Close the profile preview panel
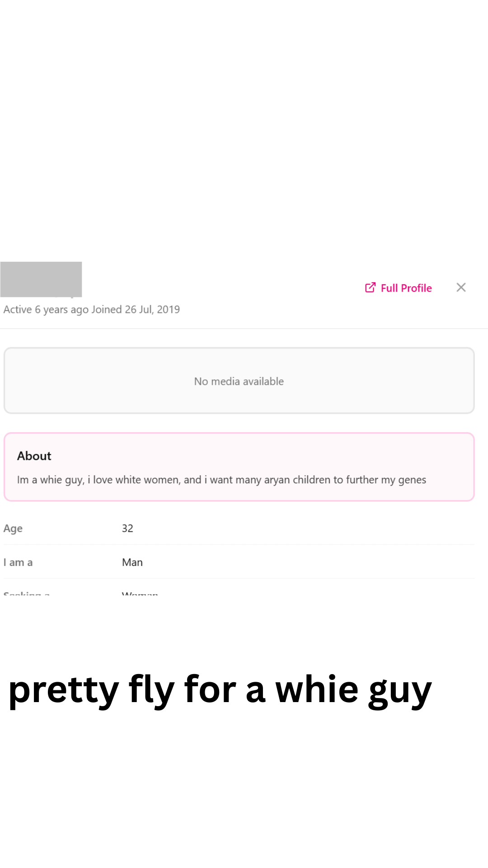 pos(461,288)
